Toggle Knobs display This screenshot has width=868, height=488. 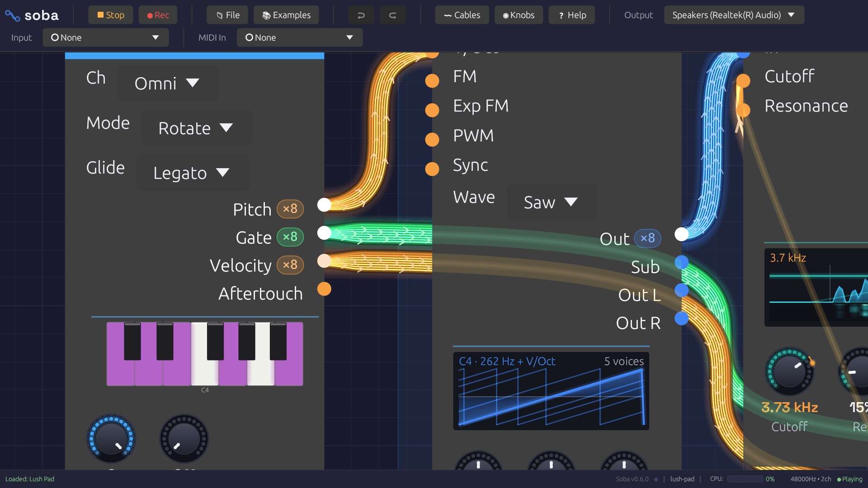pyautogui.click(x=519, y=15)
